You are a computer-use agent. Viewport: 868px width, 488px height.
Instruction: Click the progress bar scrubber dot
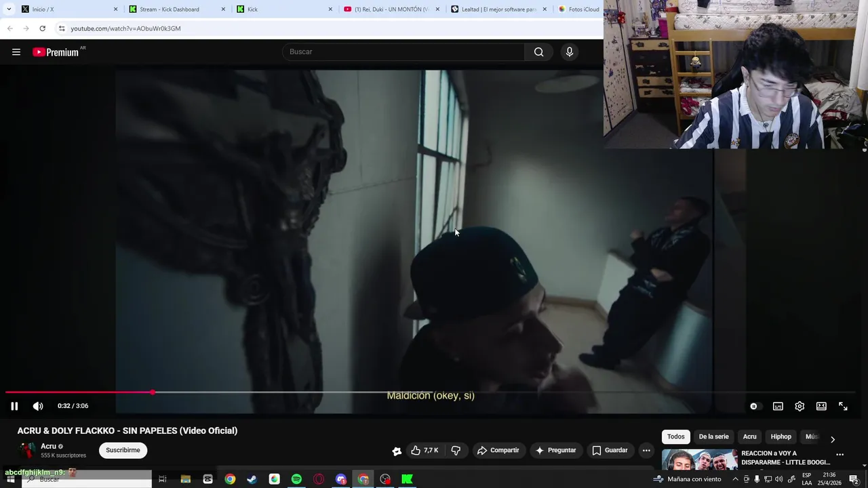(x=153, y=392)
